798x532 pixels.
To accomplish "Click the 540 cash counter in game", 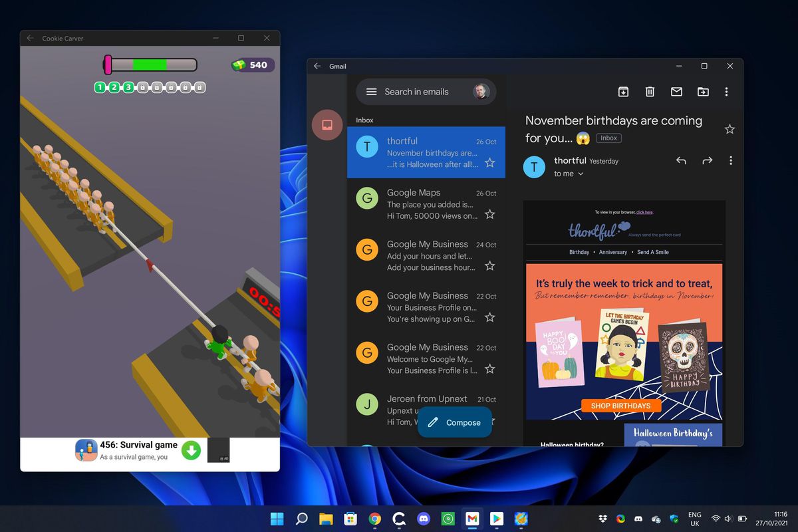I will coord(252,65).
